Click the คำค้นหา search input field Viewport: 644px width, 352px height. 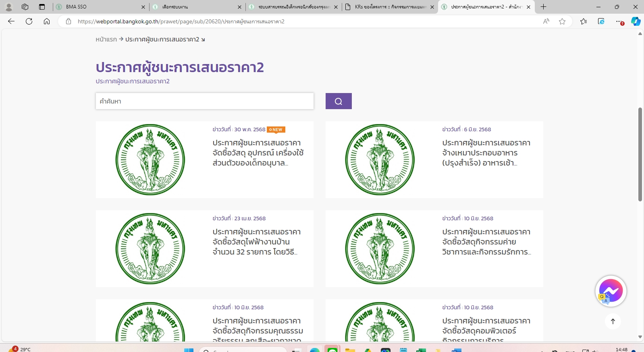coord(205,101)
